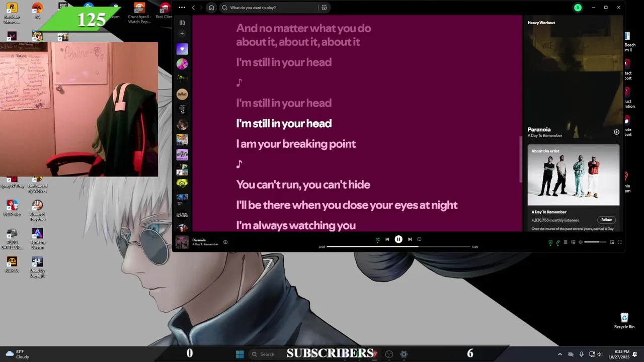Select the Temtem Swarm desktop shortcut
Image resolution: width=644 pixels, height=362 pixels.
(37, 239)
